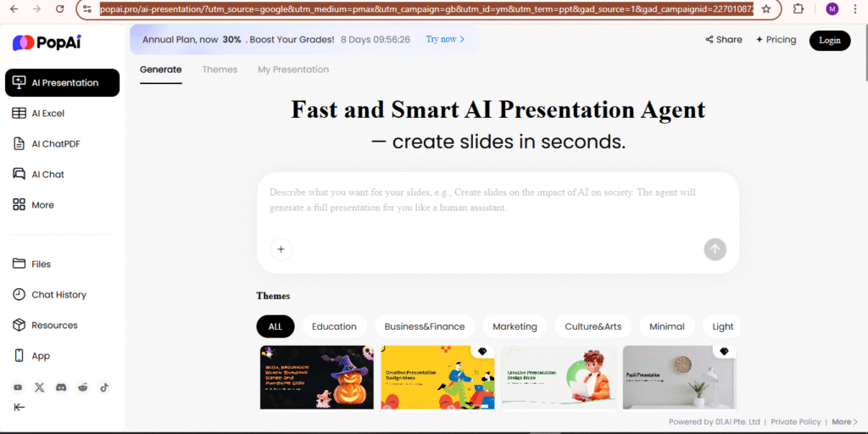This screenshot has height=434, width=868.
Task: Open the My Presentation tab
Action: point(293,70)
